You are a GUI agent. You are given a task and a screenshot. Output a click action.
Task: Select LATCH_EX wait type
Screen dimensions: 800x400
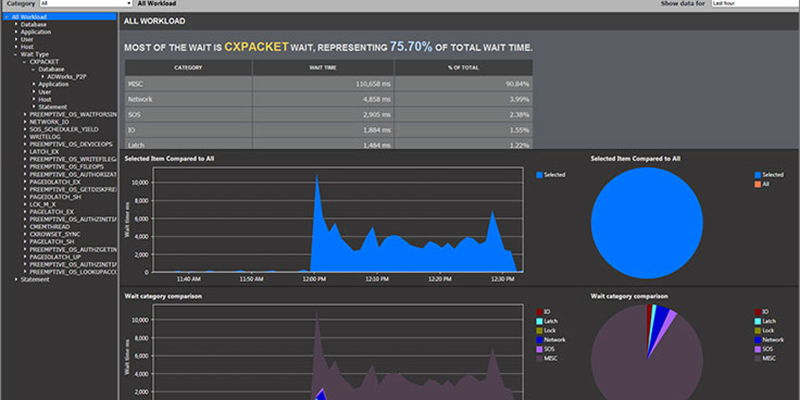click(44, 152)
